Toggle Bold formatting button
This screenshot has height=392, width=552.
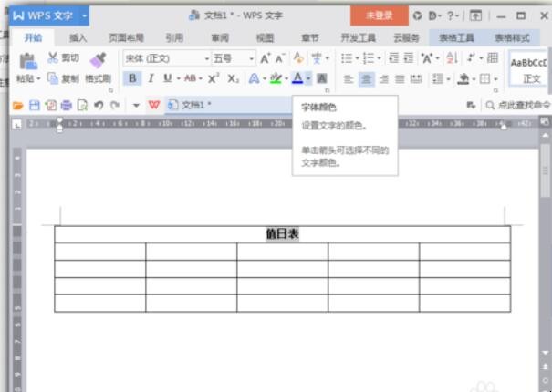132,79
